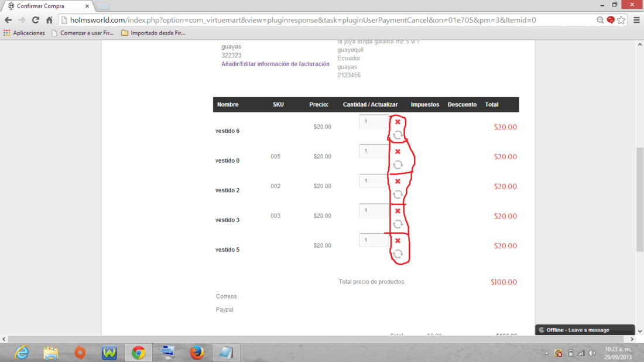Viewport: 644px width, 362px height.
Task: Update vestido 5 quantity with refresh icon
Action: (x=398, y=254)
